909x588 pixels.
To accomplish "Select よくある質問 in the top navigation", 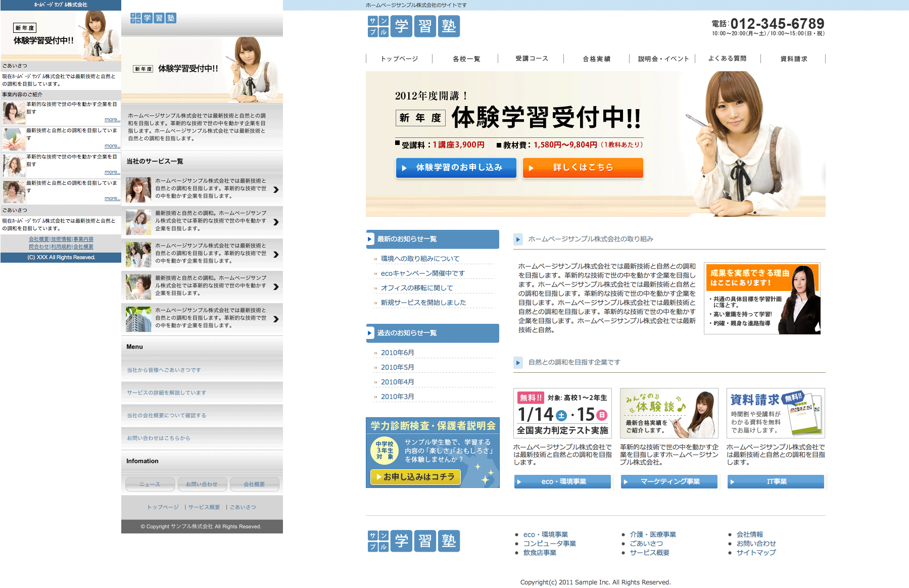I will coord(727,59).
